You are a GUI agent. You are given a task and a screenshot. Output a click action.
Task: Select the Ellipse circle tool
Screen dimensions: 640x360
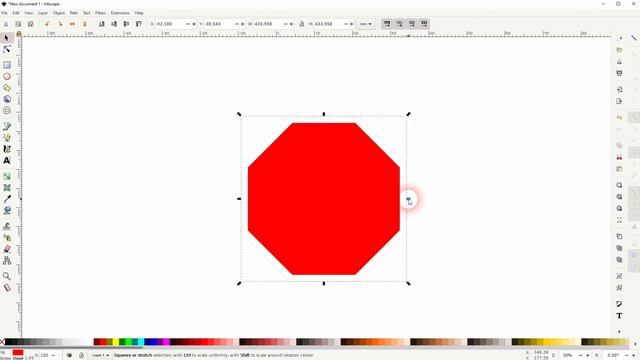coord(7,76)
